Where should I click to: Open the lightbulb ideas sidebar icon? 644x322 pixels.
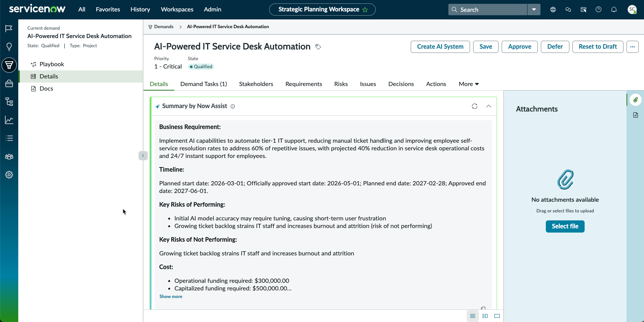(9, 46)
